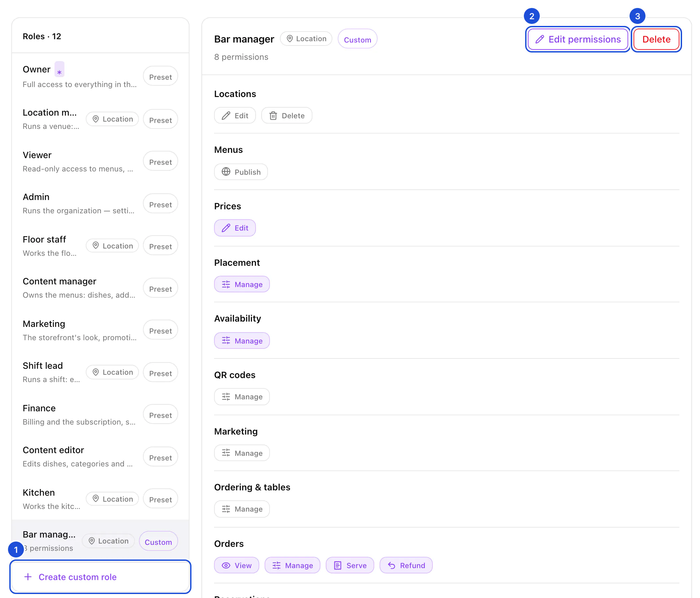Image resolution: width=700 pixels, height=598 pixels.
Task: Open the Content editor role
Action: [100, 457]
